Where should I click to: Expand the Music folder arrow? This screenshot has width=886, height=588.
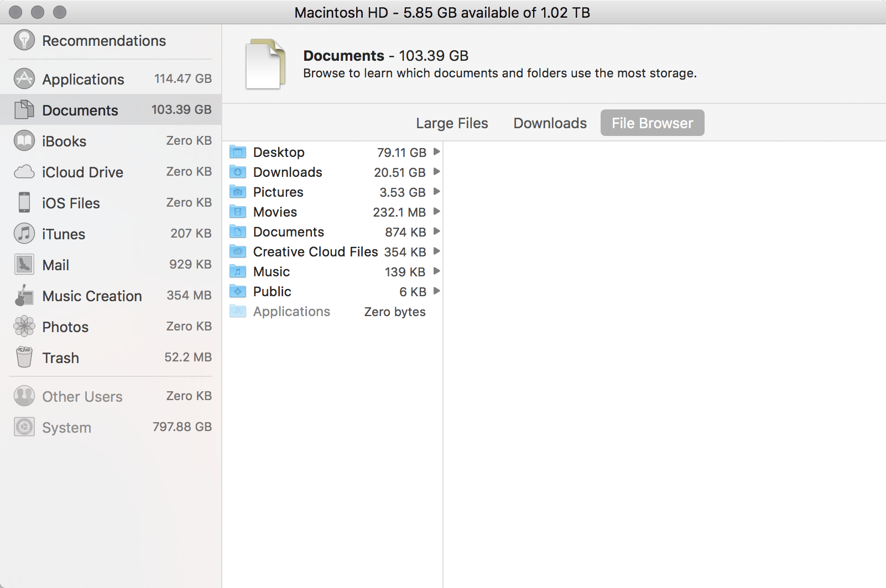coord(437,271)
